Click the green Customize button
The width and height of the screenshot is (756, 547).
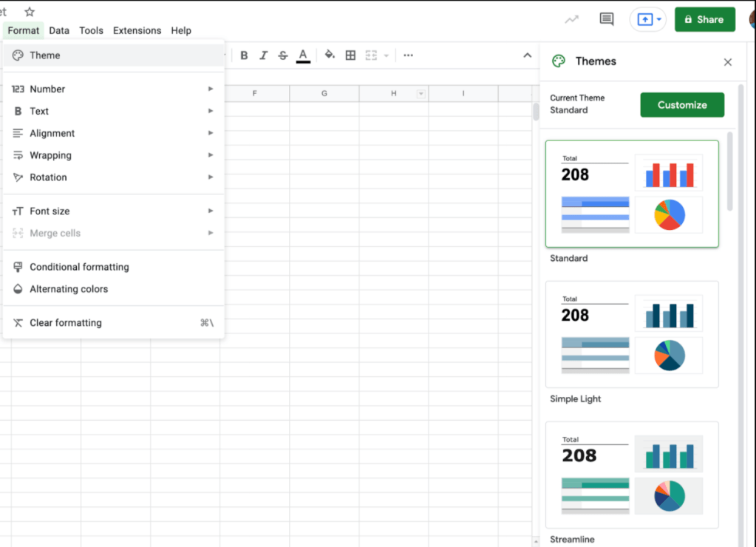[x=681, y=105]
